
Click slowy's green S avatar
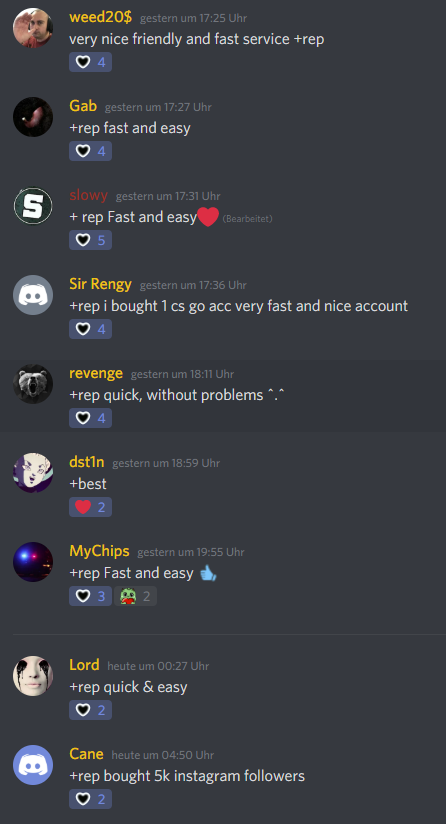click(33, 206)
